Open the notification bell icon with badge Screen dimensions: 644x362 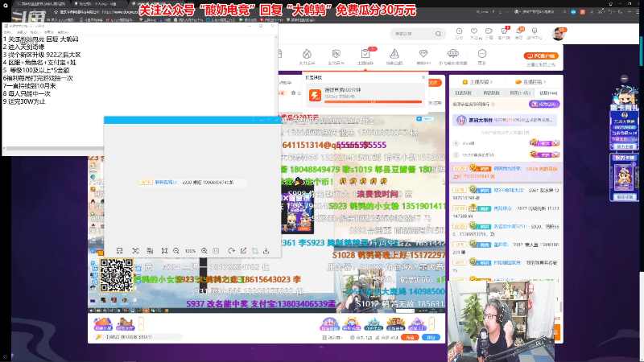519,32
